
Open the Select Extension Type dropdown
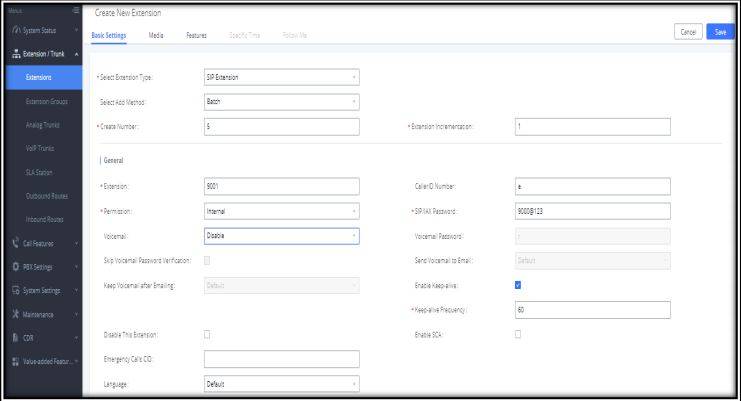(x=280, y=76)
